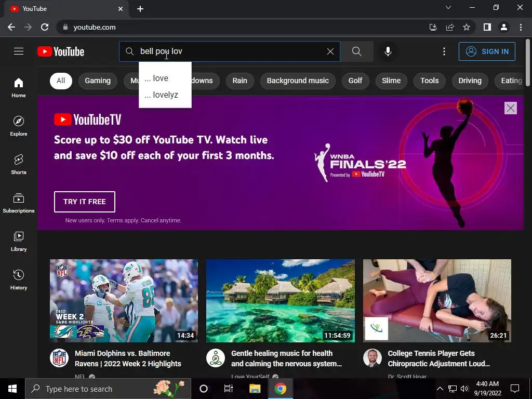This screenshot has height=399, width=532.
Task: Open Shorts in the sidebar
Action: [19, 165]
